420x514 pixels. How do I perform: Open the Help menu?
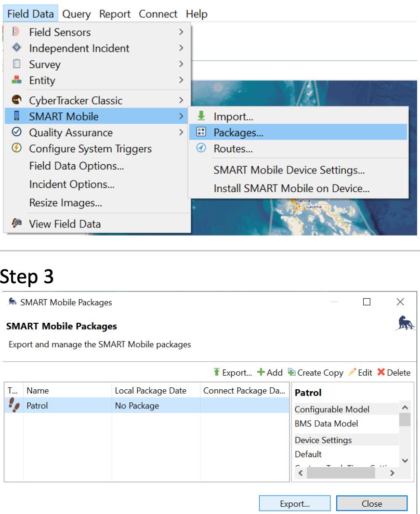(197, 14)
